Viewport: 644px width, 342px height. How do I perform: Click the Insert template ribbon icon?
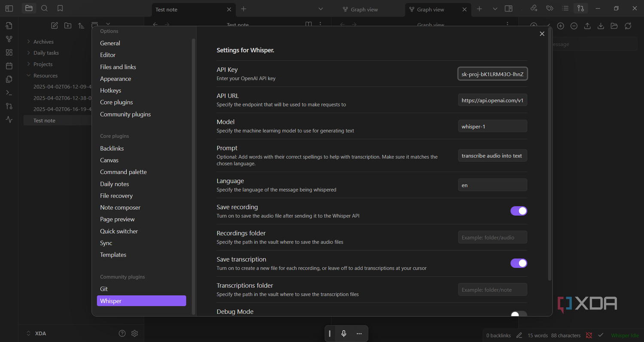click(x=9, y=79)
